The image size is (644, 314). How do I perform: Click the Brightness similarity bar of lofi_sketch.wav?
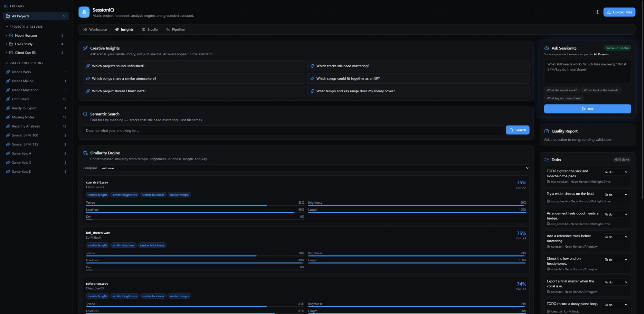pyautogui.click(x=417, y=256)
